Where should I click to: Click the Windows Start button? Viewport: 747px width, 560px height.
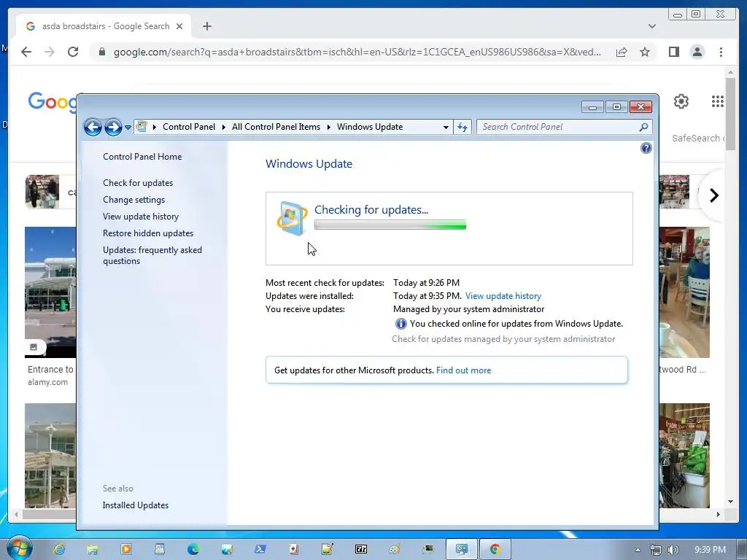pyautogui.click(x=19, y=548)
